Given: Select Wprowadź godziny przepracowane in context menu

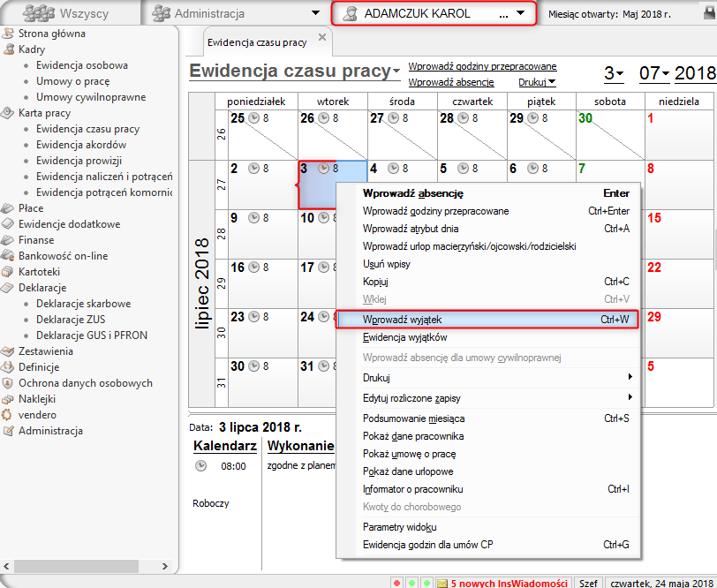Looking at the screenshot, I should pyautogui.click(x=487, y=211).
